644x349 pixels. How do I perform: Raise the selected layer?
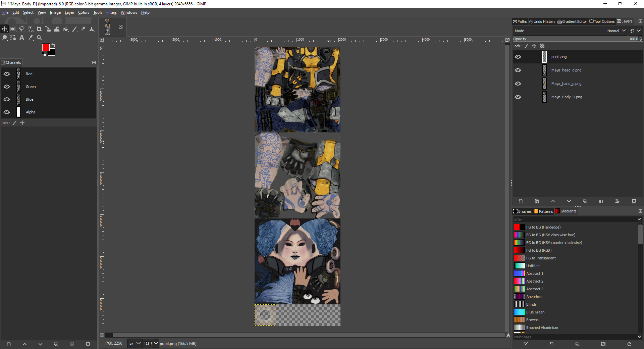pyautogui.click(x=553, y=201)
